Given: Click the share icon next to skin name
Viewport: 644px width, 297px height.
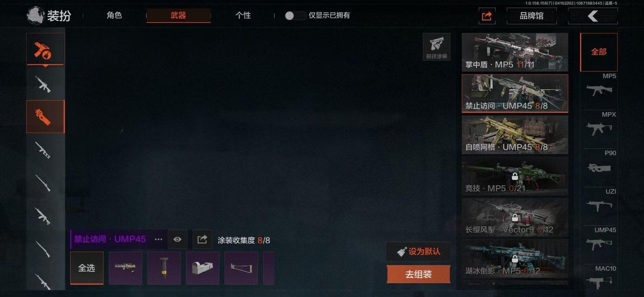Looking at the screenshot, I should pos(202,239).
